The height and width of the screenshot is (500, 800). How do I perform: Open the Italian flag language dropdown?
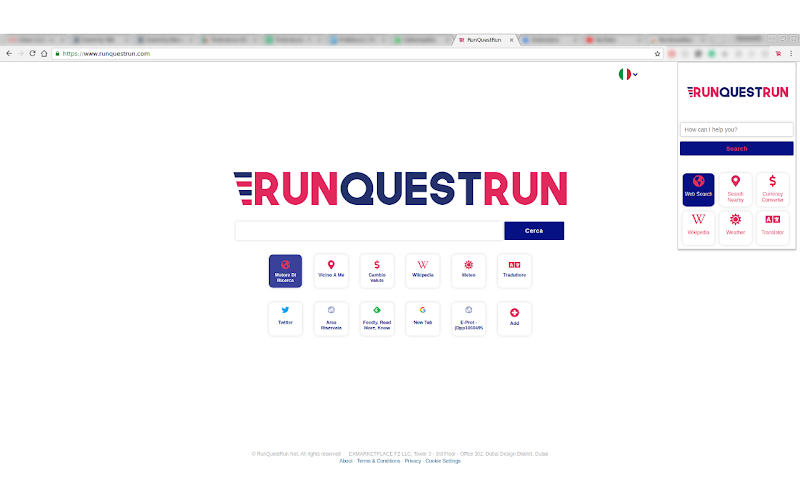[x=628, y=74]
